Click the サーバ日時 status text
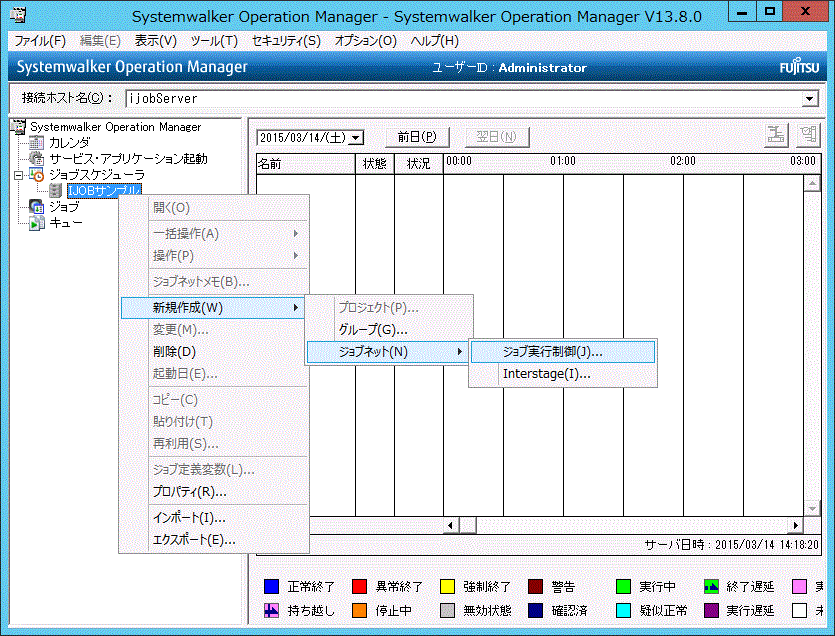The image size is (835, 636). [731, 544]
